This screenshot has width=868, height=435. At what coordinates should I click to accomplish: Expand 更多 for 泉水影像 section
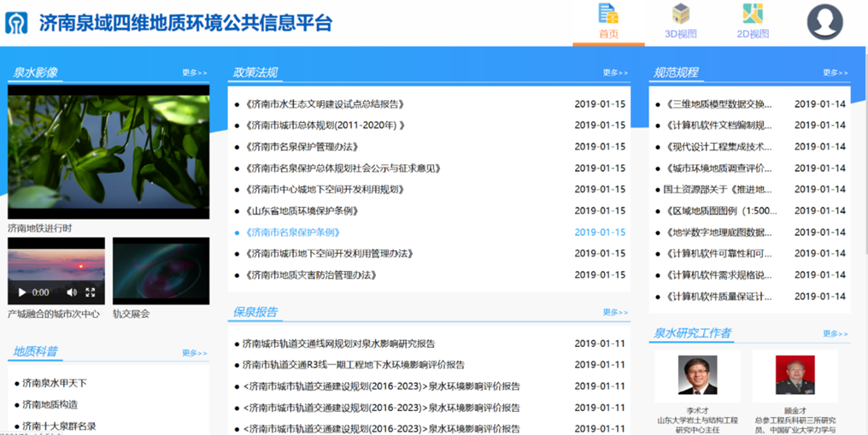[x=194, y=73]
